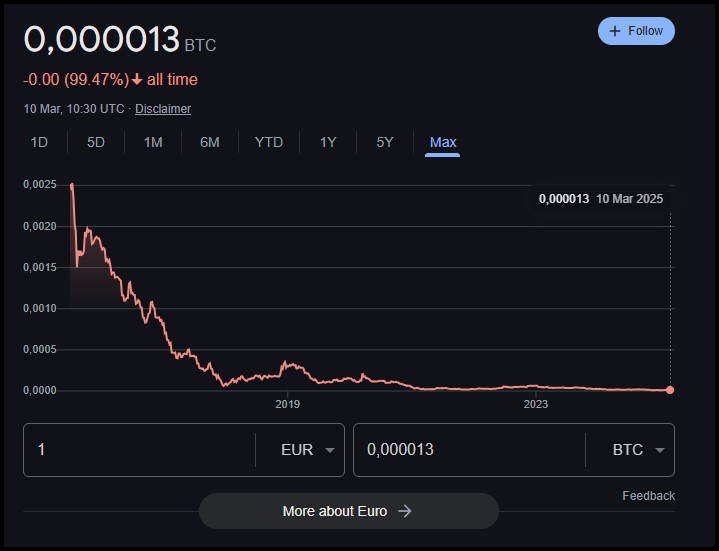Click the plus icon on Follow

tap(615, 31)
